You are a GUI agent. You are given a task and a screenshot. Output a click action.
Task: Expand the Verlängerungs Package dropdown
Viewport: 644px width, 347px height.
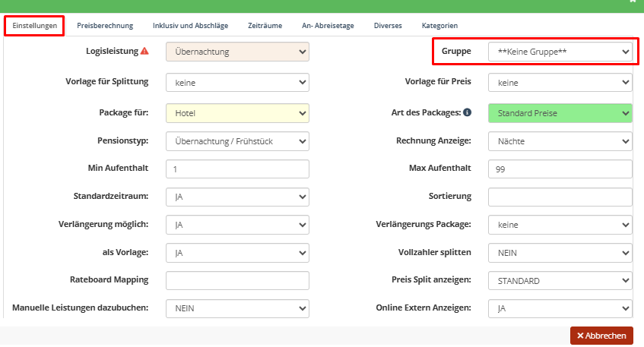click(x=560, y=225)
